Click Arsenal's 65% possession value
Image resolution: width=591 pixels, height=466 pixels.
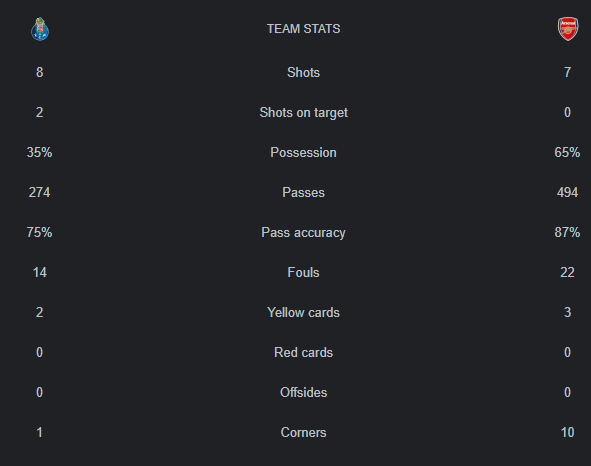click(x=567, y=153)
